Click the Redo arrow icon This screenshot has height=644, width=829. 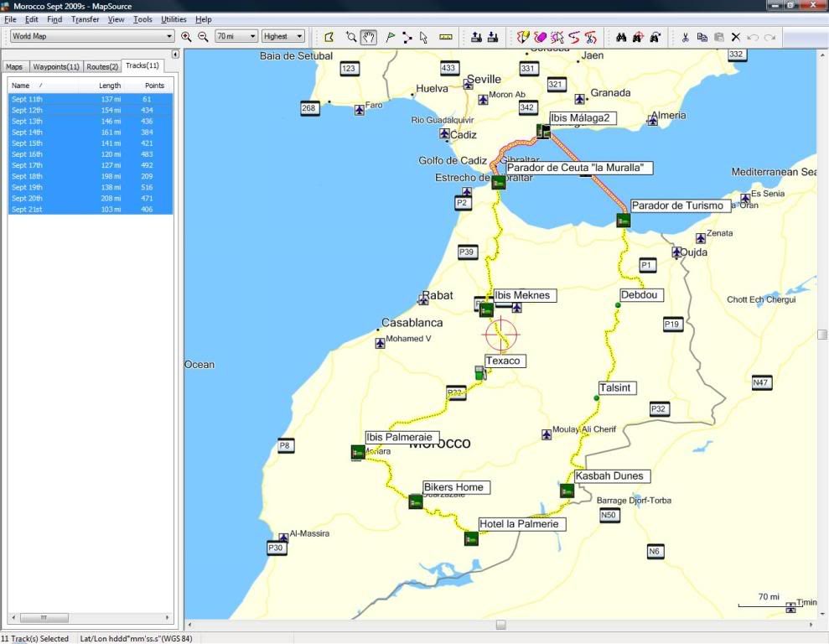(769, 37)
